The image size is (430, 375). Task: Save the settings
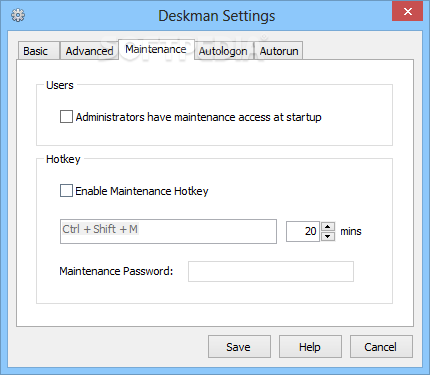click(x=239, y=347)
